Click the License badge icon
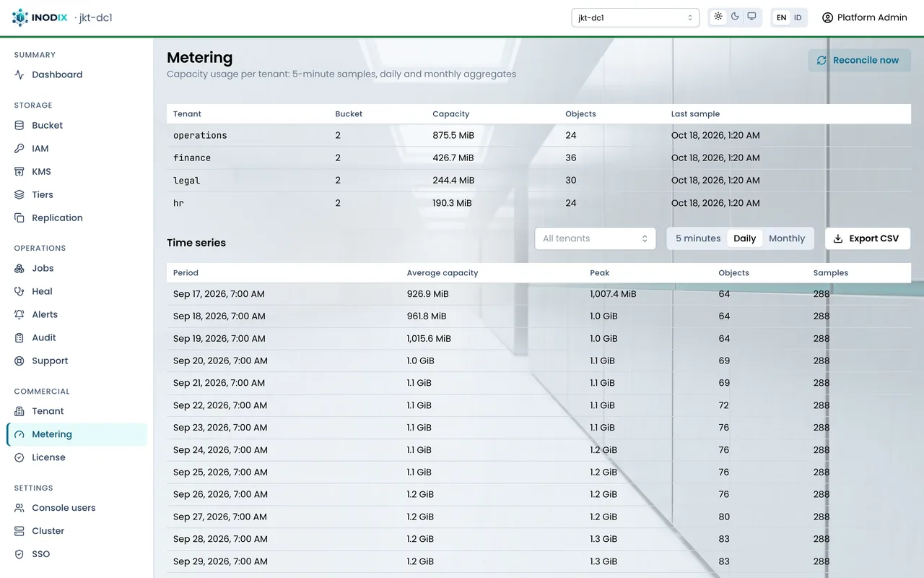Image resolution: width=924 pixels, height=578 pixels. click(x=19, y=457)
